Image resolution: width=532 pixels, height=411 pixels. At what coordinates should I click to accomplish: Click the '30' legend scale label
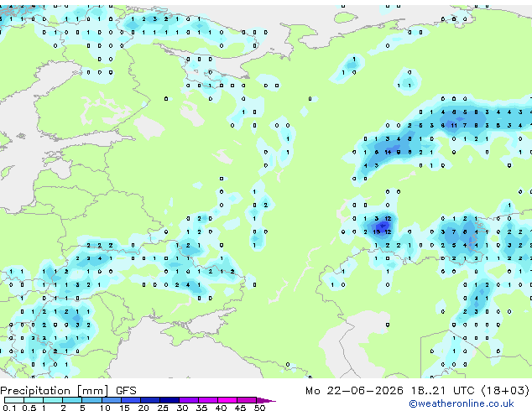[182, 408]
